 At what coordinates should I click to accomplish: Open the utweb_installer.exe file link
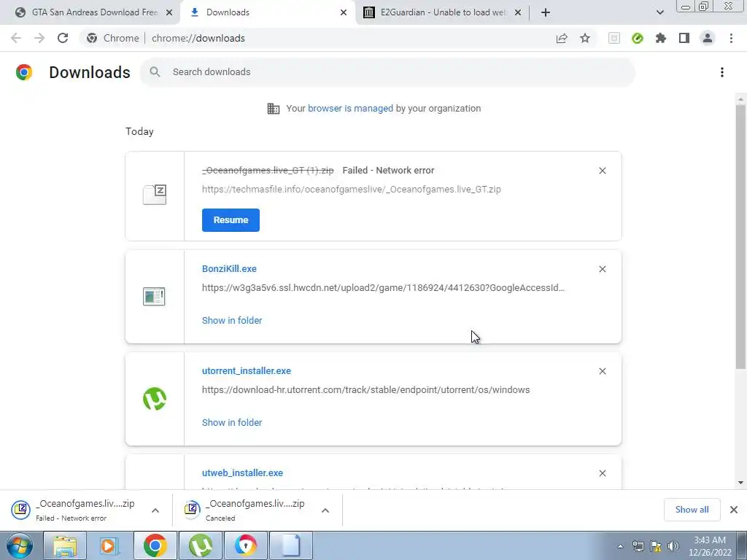click(x=242, y=472)
